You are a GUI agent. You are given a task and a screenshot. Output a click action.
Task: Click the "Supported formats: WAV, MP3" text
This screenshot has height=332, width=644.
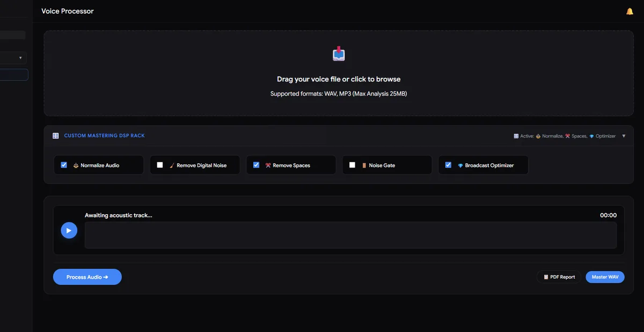click(x=339, y=94)
